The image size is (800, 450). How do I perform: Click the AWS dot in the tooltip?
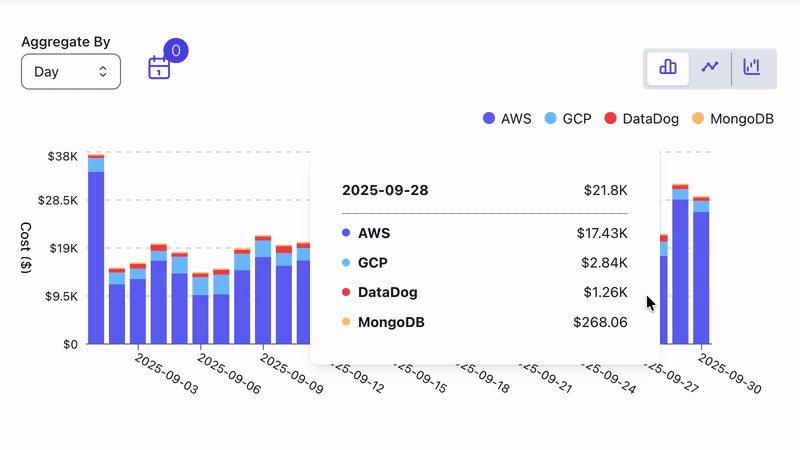346,233
